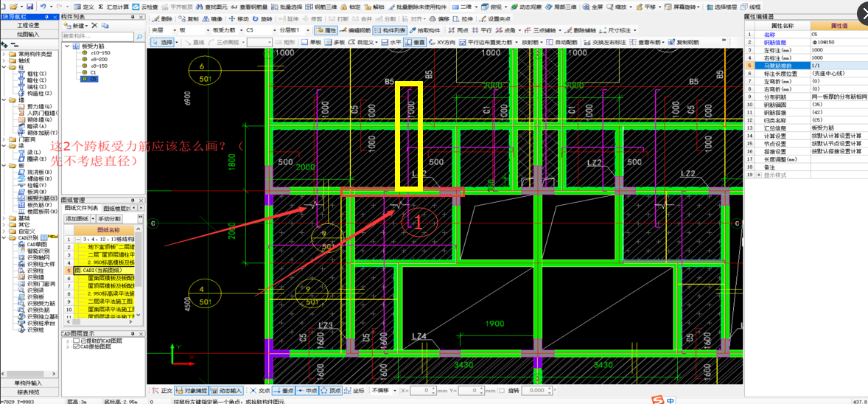Uncheck CAD原始图层 checkbox
This screenshot has width=868, height=404.
point(76,346)
